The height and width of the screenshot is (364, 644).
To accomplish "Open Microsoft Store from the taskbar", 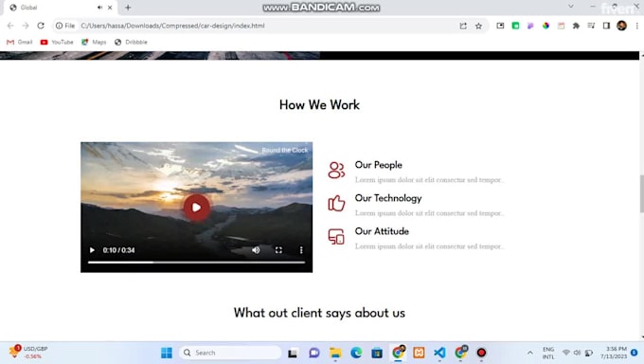I will [x=377, y=353].
